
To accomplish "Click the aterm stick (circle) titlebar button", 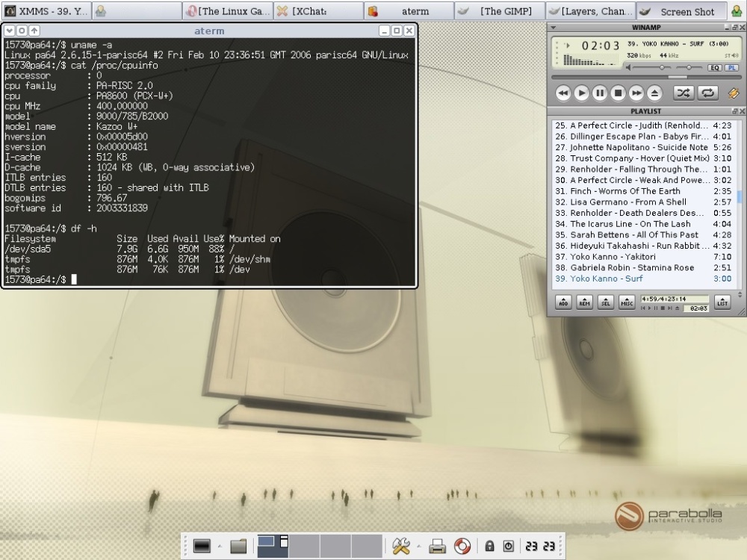I will (22, 31).
